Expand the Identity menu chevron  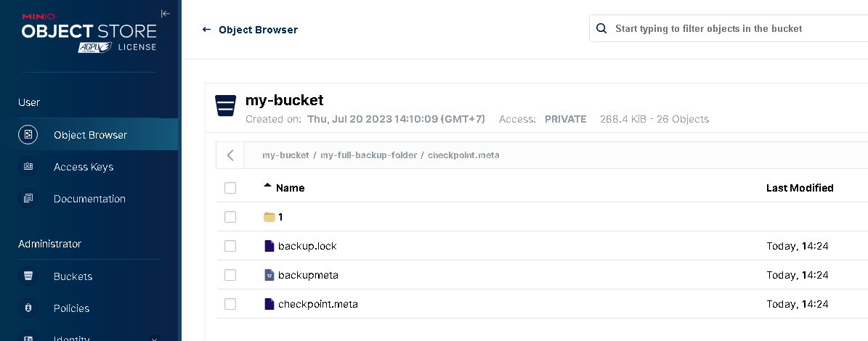pos(155,339)
